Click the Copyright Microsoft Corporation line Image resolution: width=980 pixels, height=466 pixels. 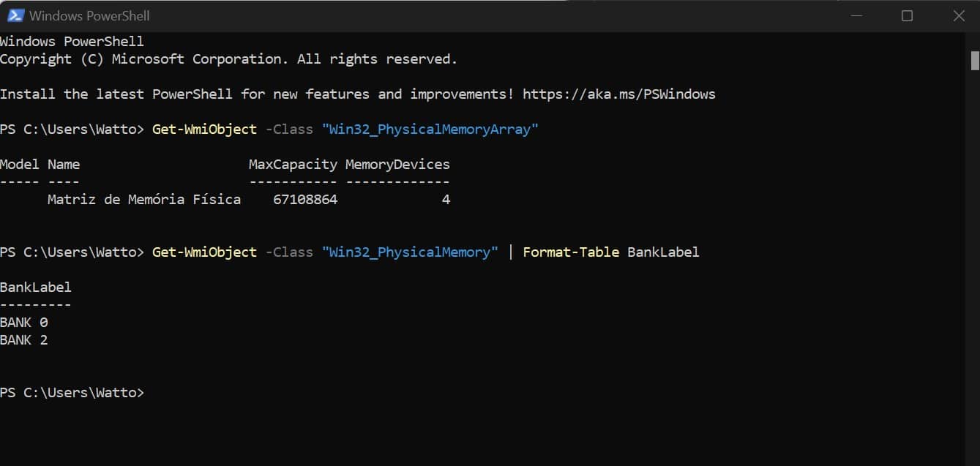click(x=228, y=59)
